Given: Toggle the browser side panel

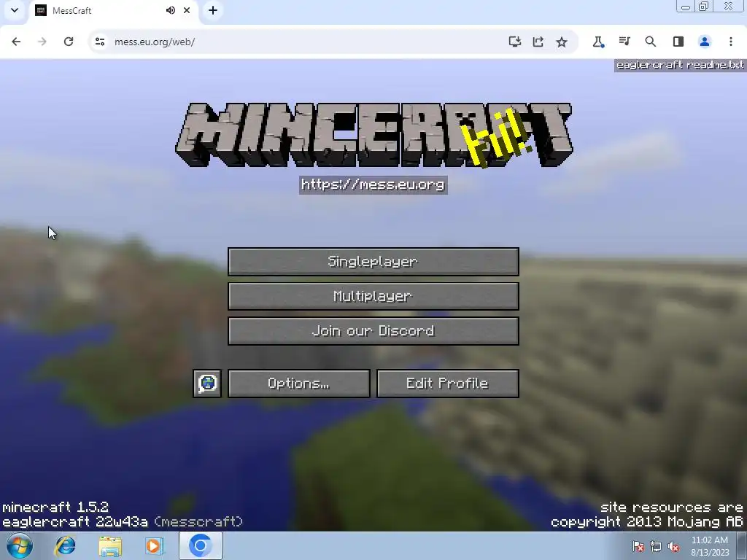Looking at the screenshot, I should pyautogui.click(x=678, y=42).
